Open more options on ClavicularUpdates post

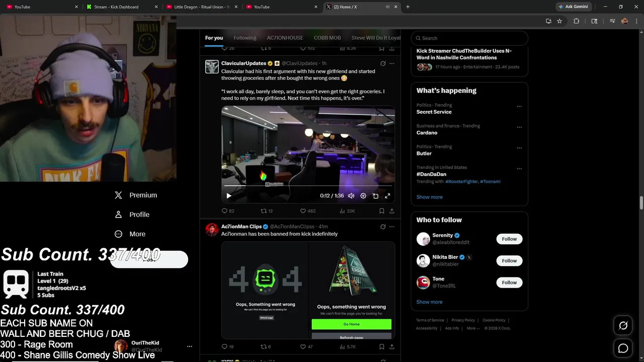coord(392,63)
